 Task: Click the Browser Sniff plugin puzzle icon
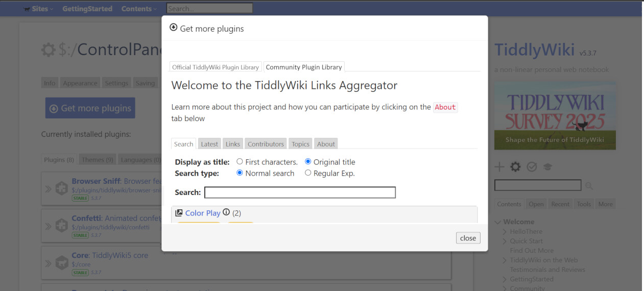coord(62,189)
